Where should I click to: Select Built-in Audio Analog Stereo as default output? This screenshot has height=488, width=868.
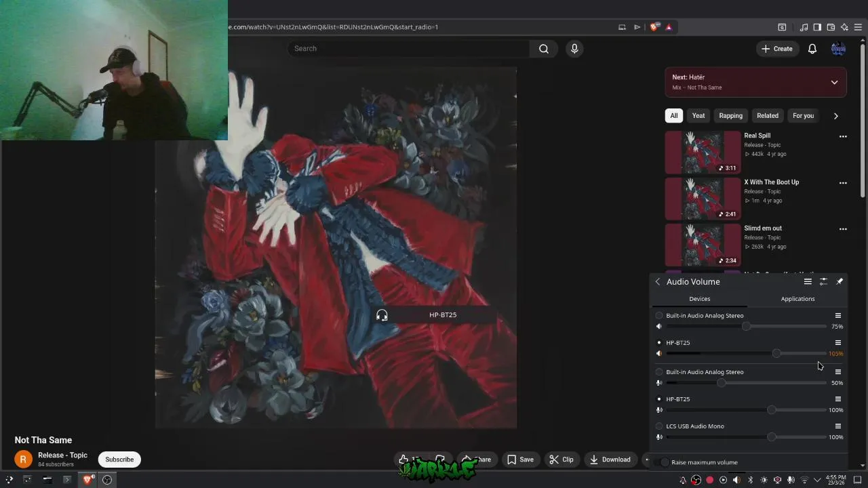[659, 315]
